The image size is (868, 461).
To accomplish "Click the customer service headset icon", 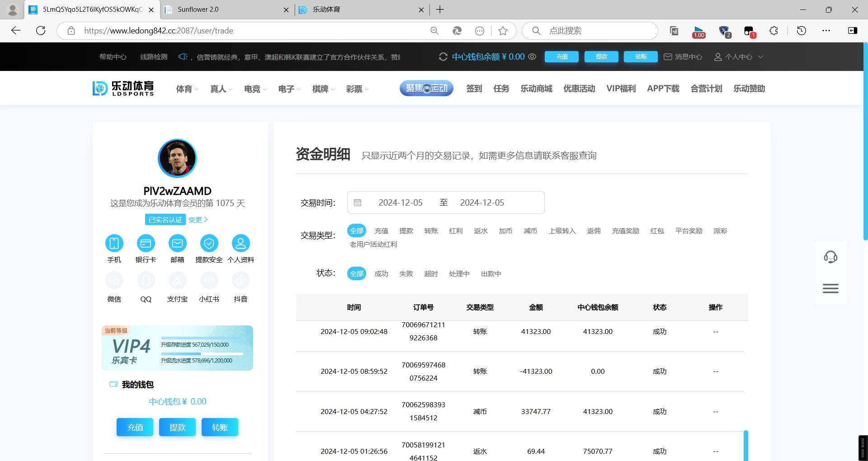I will click(x=830, y=257).
